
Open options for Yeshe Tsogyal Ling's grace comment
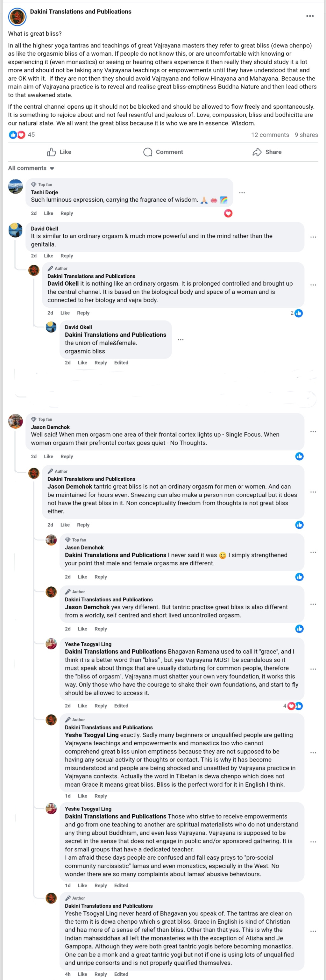point(313,669)
